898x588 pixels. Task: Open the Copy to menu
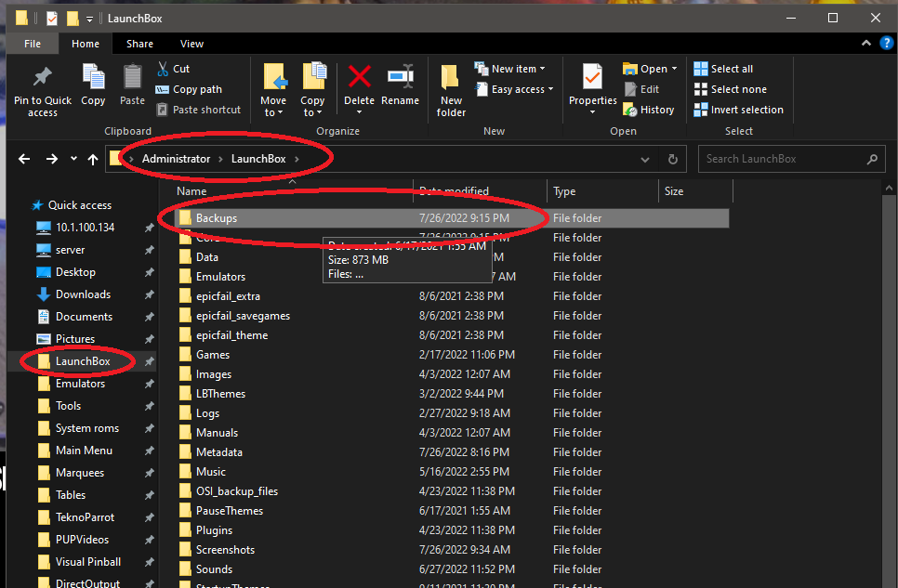[x=312, y=90]
